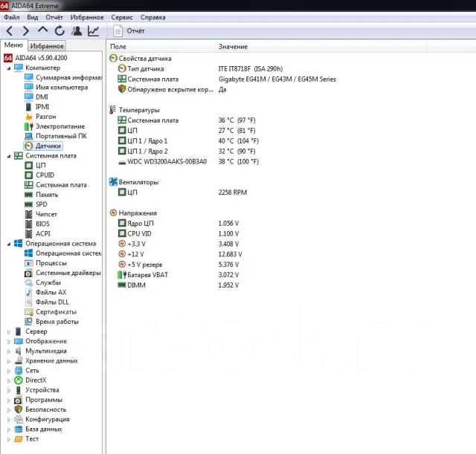
Task: Expand the Программы tree node
Action: pos(9,400)
